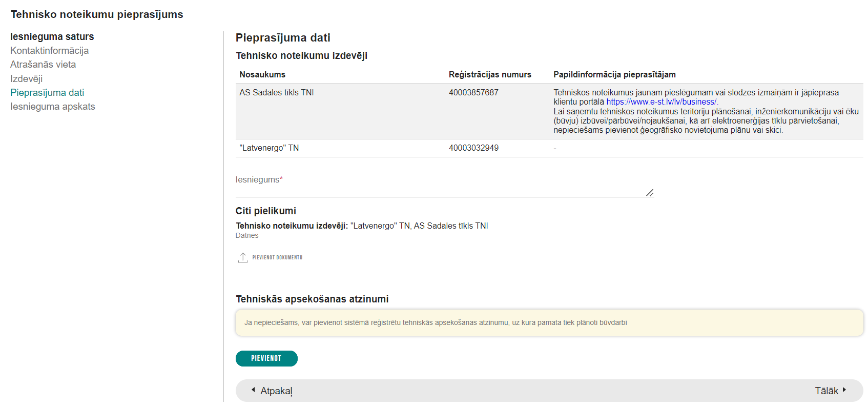Click the Tehnisko noteikumu pieprasījums page title
868x407 pixels.
(x=97, y=14)
